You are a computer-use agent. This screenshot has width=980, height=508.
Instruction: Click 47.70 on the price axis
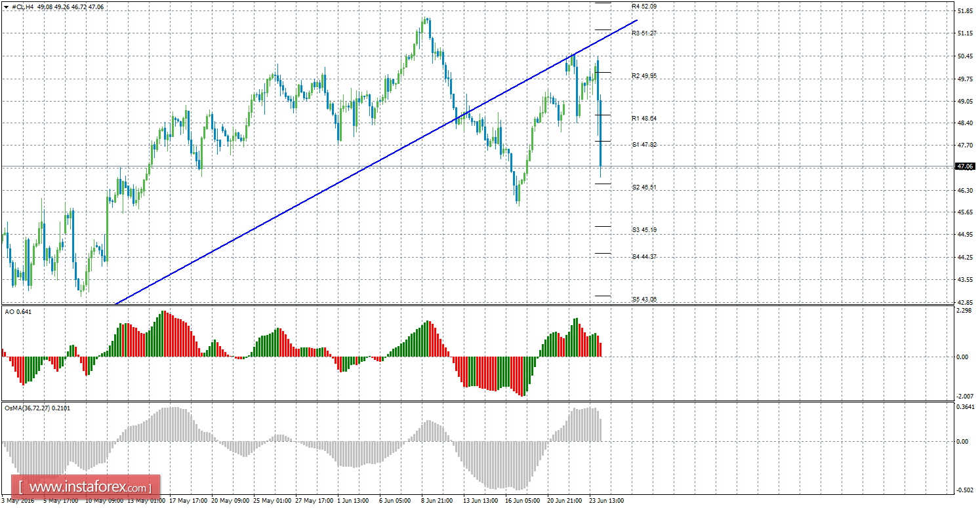point(965,145)
